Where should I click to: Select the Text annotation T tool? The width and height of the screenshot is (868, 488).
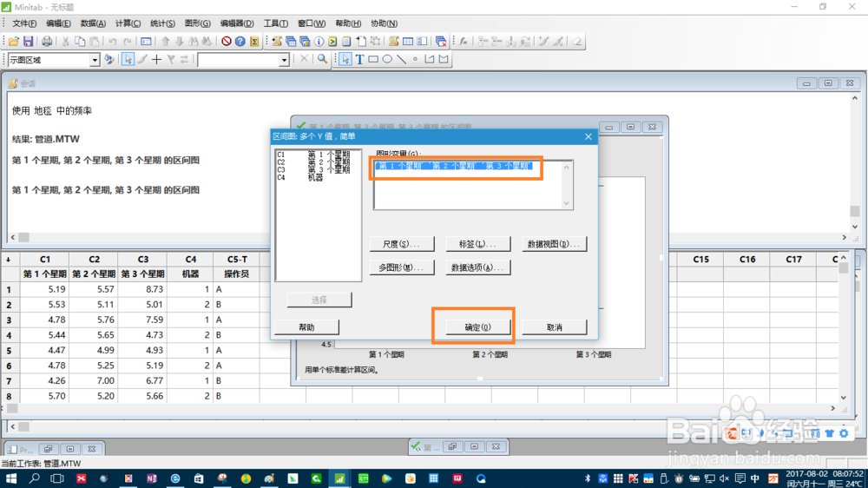pyautogui.click(x=359, y=59)
